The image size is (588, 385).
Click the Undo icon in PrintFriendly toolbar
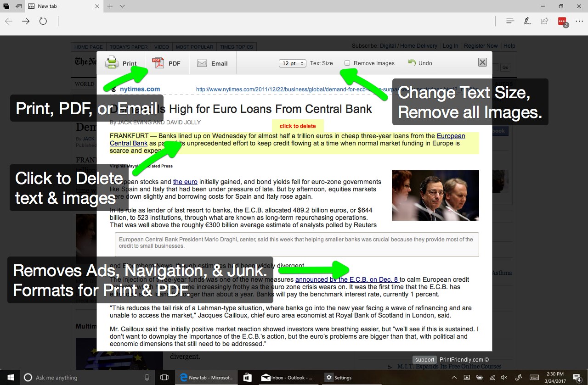pyautogui.click(x=420, y=63)
